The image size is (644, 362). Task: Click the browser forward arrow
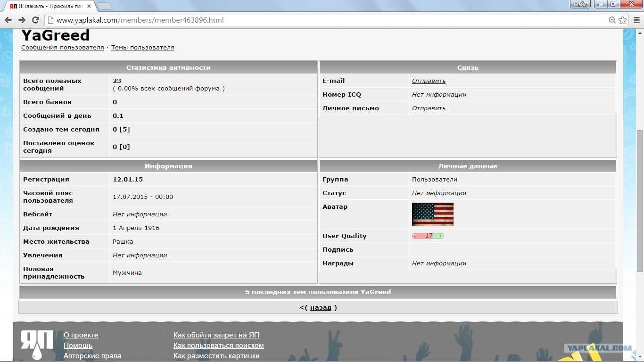[22, 20]
